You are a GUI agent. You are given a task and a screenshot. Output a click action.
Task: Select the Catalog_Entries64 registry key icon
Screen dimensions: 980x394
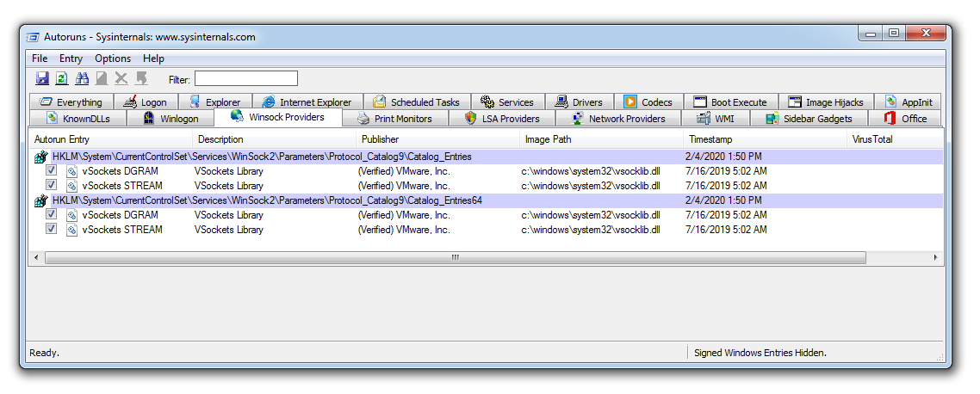(x=40, y=200)
